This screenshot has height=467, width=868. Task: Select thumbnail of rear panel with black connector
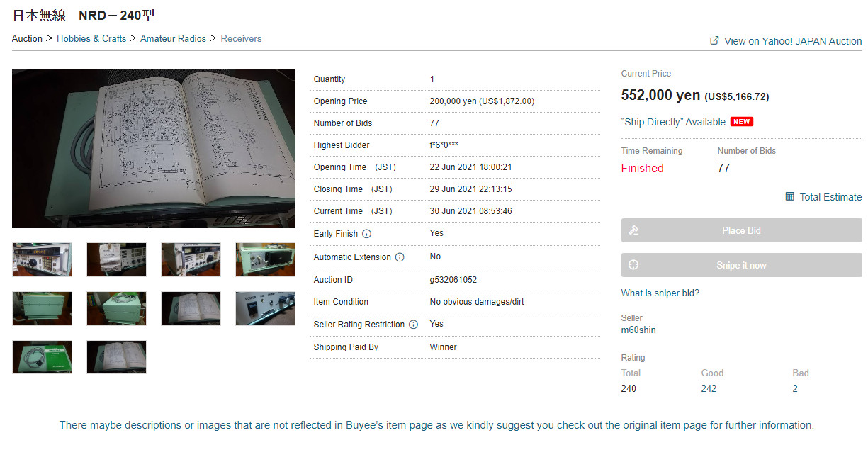tap(265, 259)
